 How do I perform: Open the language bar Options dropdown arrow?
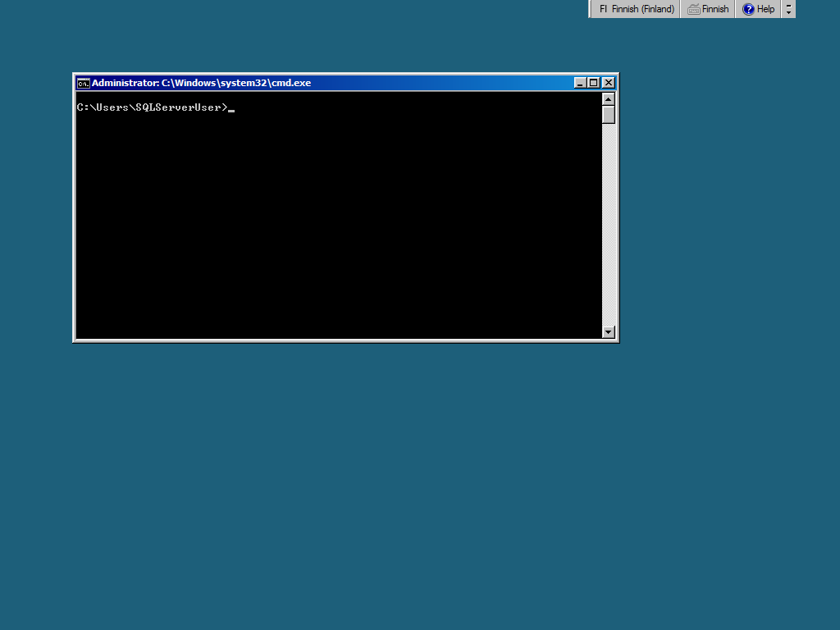(x=788, y=13)
